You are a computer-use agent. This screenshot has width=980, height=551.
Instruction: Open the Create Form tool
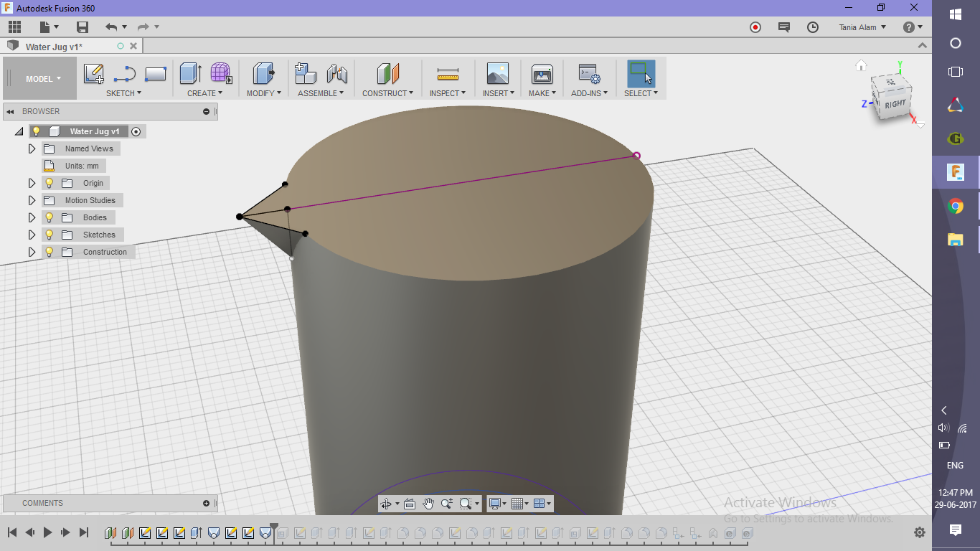point(221,74)
